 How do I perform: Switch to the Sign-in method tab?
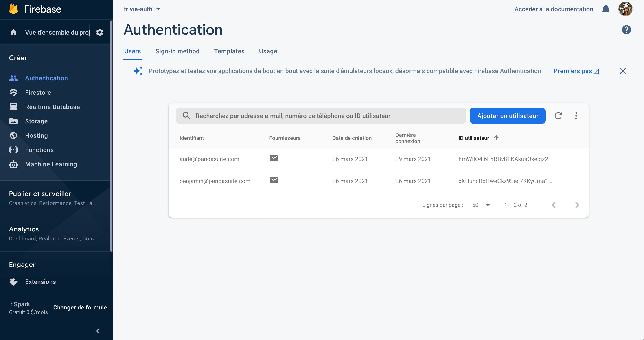click(x=177, y=51)
